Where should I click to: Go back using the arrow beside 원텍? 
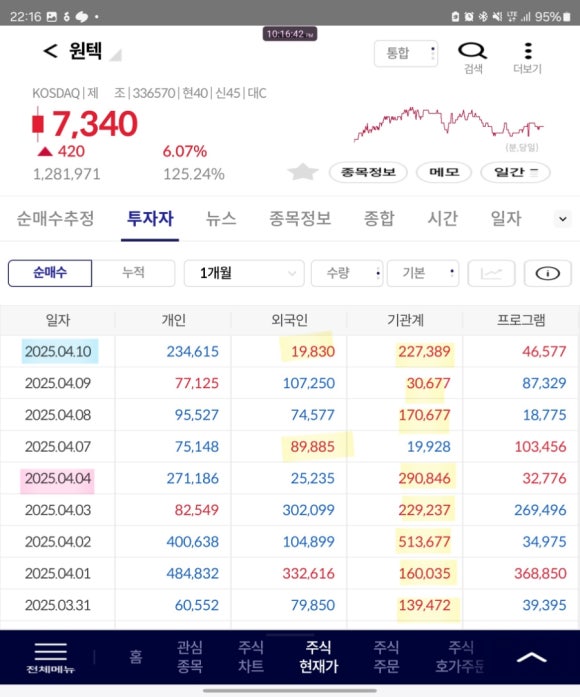[50, 51]
